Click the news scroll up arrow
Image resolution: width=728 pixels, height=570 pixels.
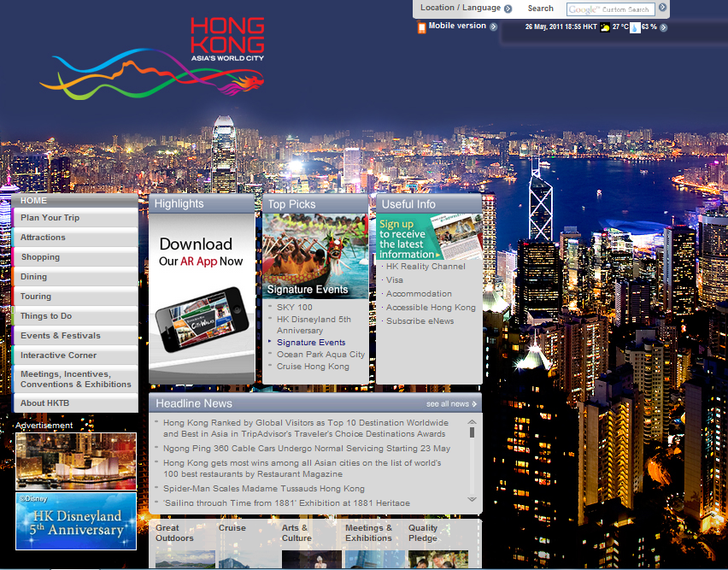472,422
